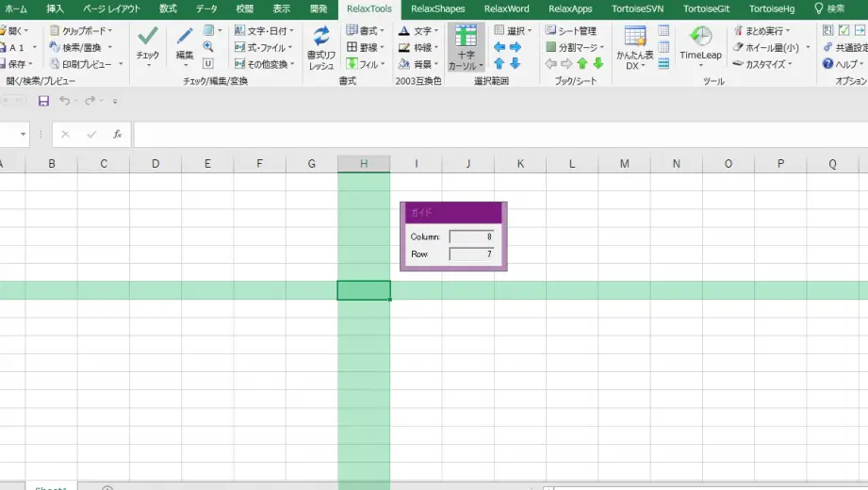
Task: Select column header K
Action: coord(520,163)
